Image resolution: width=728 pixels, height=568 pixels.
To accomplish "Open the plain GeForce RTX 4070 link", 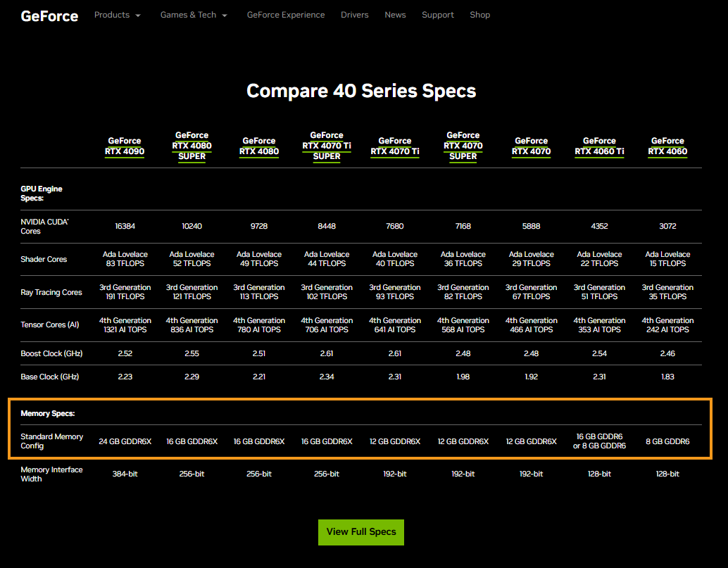I will [531, 146].
